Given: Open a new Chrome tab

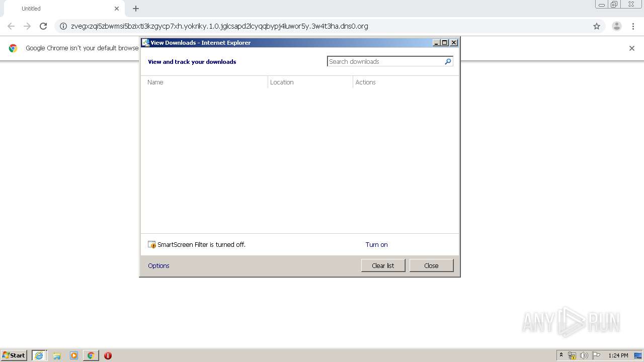Looking at the screenshot, I should tap(136, 9).
